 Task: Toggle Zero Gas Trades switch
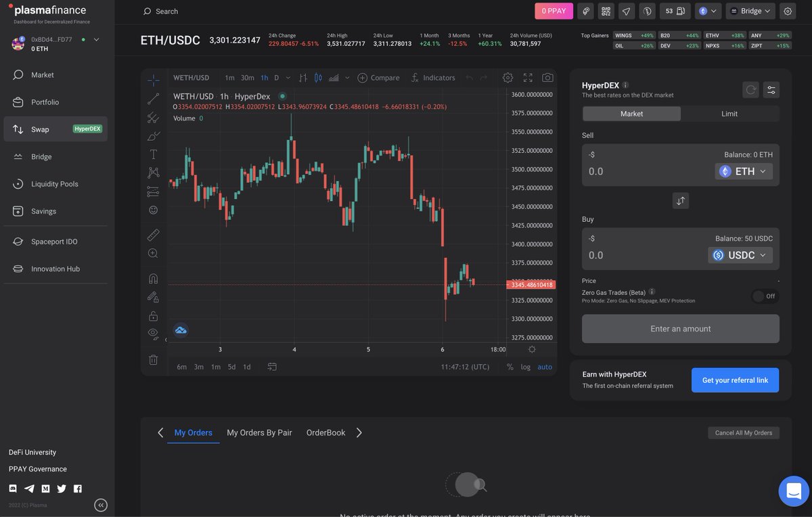pos(765,296)
